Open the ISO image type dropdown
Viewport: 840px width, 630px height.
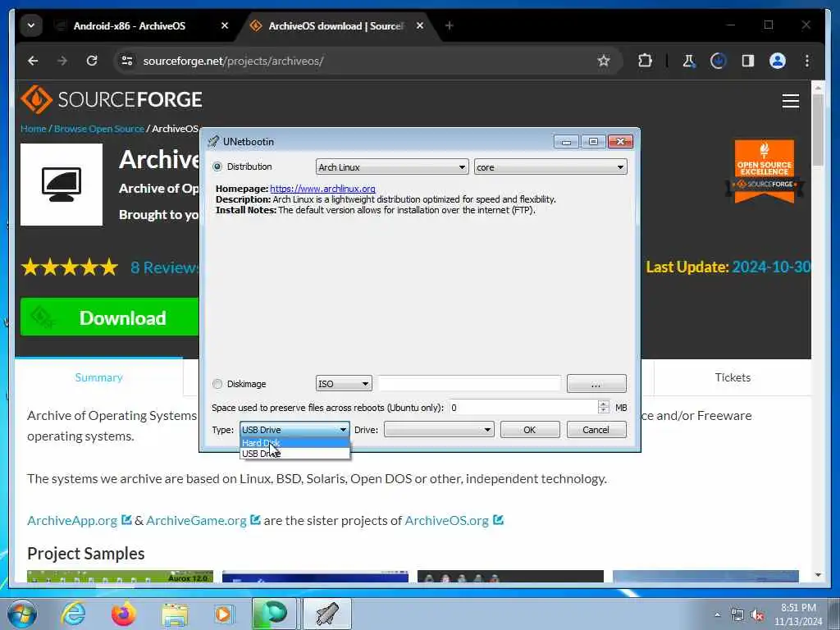point(344,384)
